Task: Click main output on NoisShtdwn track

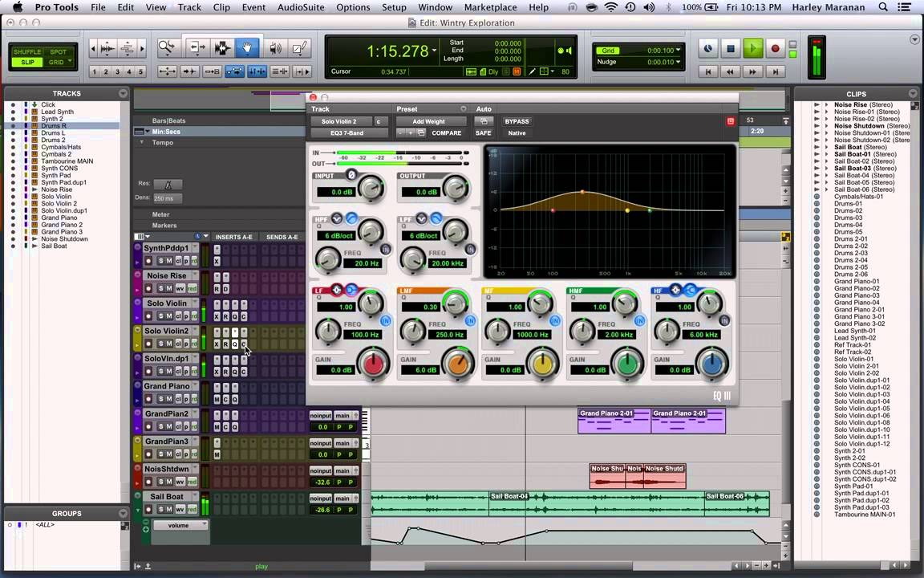Action: point(342,470)
